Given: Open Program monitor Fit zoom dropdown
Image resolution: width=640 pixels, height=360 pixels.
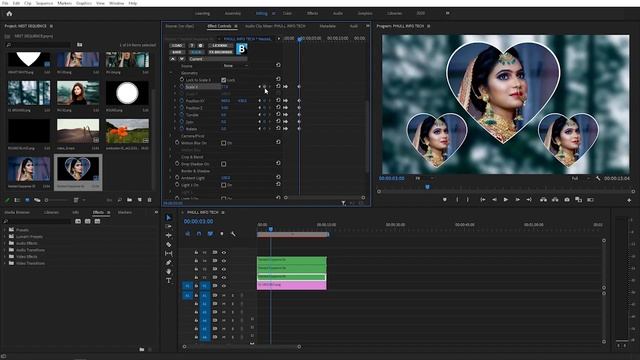Looking at the screenshot, I should coord(424,178).
